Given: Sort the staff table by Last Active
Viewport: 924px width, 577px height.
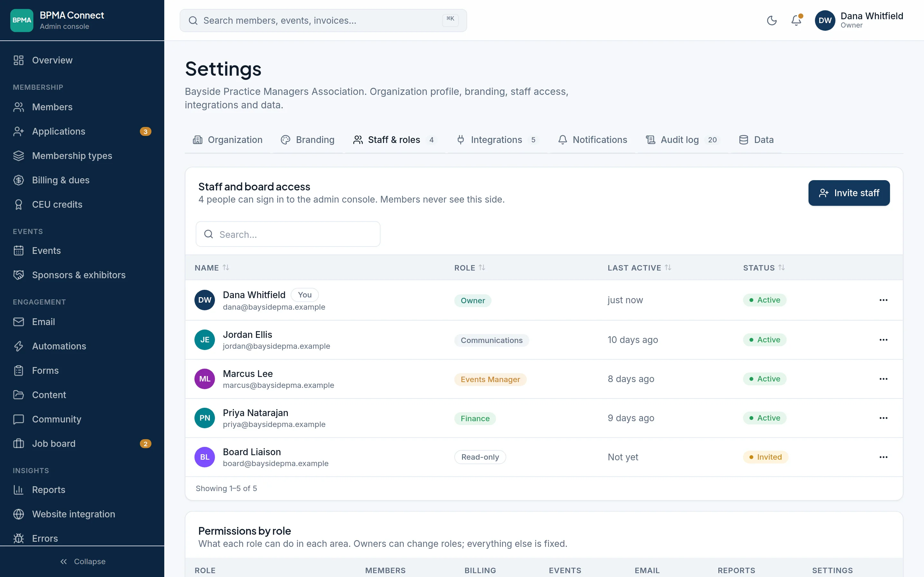Looking at the screenshot, I should click(639, 268).
